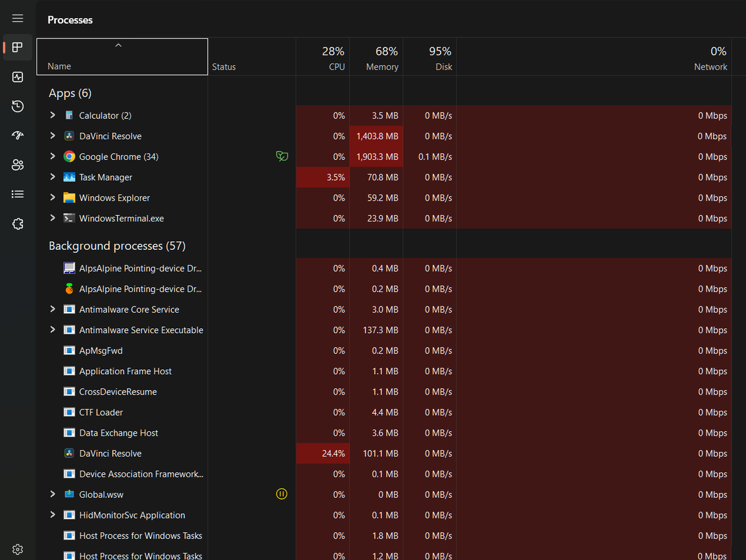Expand the WindowsTerminal.exe group
Image resolution: width=746 pixels, height=560 pixels.
click(x=52, y=218)
